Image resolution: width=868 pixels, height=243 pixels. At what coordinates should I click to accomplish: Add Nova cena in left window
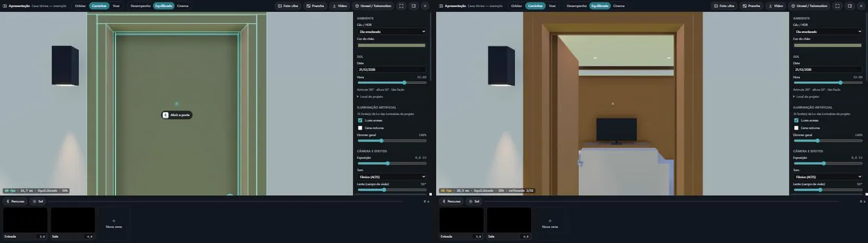(x=114, y=223)
